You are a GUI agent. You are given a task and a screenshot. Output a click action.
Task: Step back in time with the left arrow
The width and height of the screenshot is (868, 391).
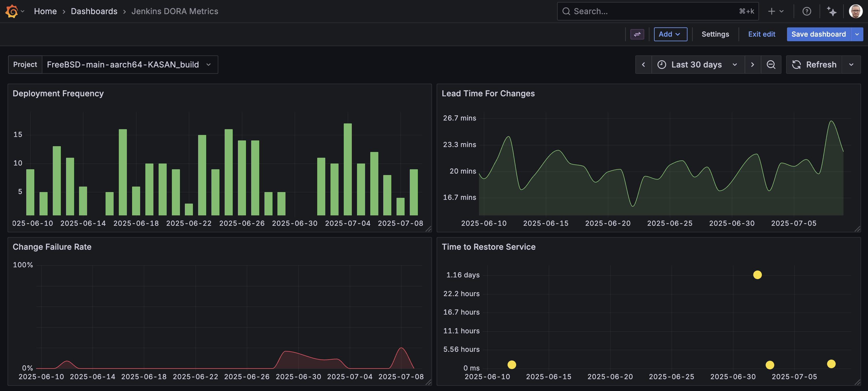[643, 64]
